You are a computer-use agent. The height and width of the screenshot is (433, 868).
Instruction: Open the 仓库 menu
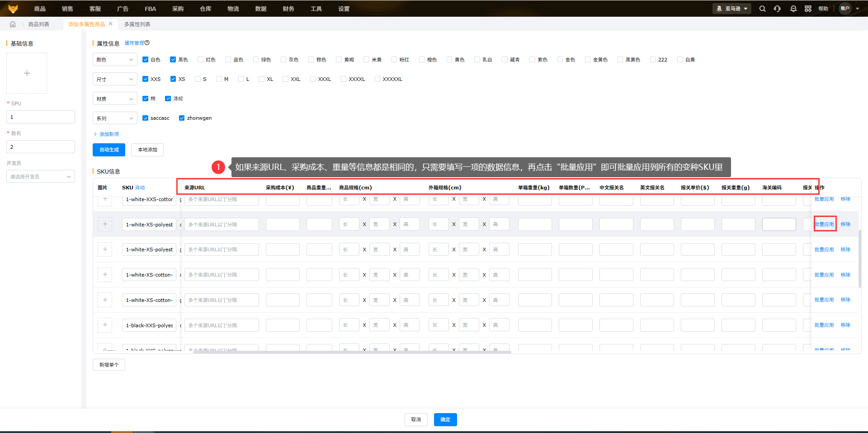(206, 9)
